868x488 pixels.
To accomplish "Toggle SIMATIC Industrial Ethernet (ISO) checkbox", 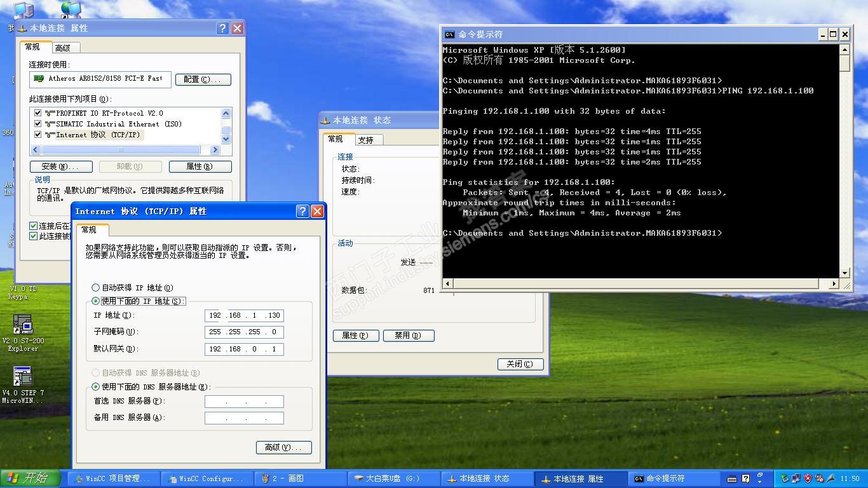I will coord(37,124).
